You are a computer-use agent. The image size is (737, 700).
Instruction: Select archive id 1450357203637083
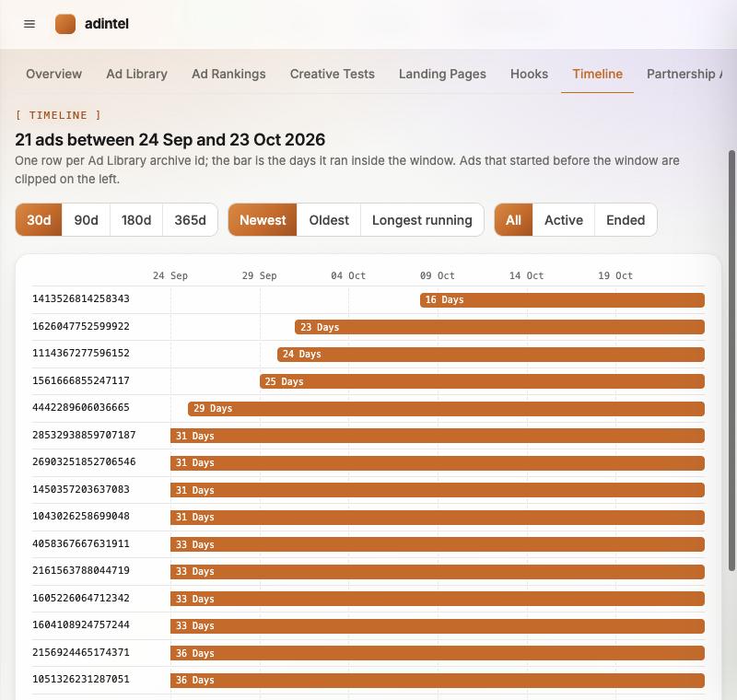pyautogui.click(x=81, y=489)
